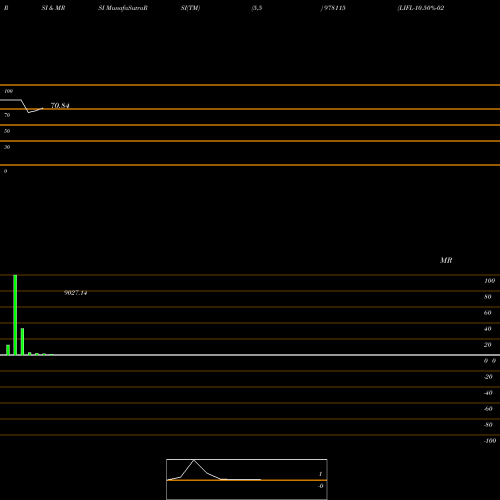Click the second tallest green MR bar
500x500 pixels.
coord(22,342)
